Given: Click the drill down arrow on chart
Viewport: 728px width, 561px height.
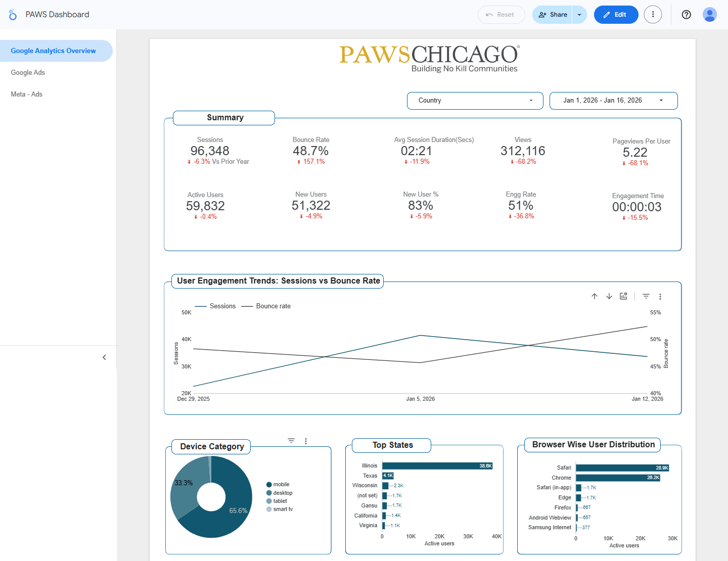Looking at the screenshot, I should pyautogui.click(x=609, y=296).
